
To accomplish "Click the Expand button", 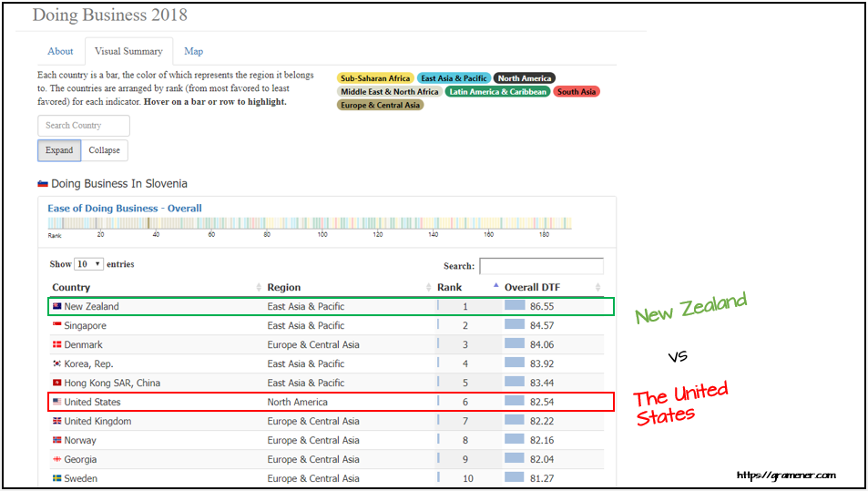I will pyautogui.click(x=59, y=150).
